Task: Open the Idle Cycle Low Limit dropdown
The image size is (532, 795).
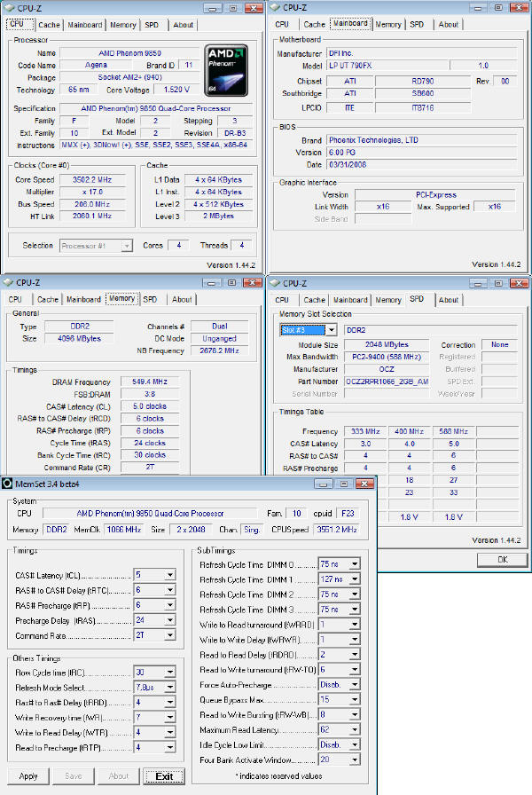Action: click(x=355, y=744)
